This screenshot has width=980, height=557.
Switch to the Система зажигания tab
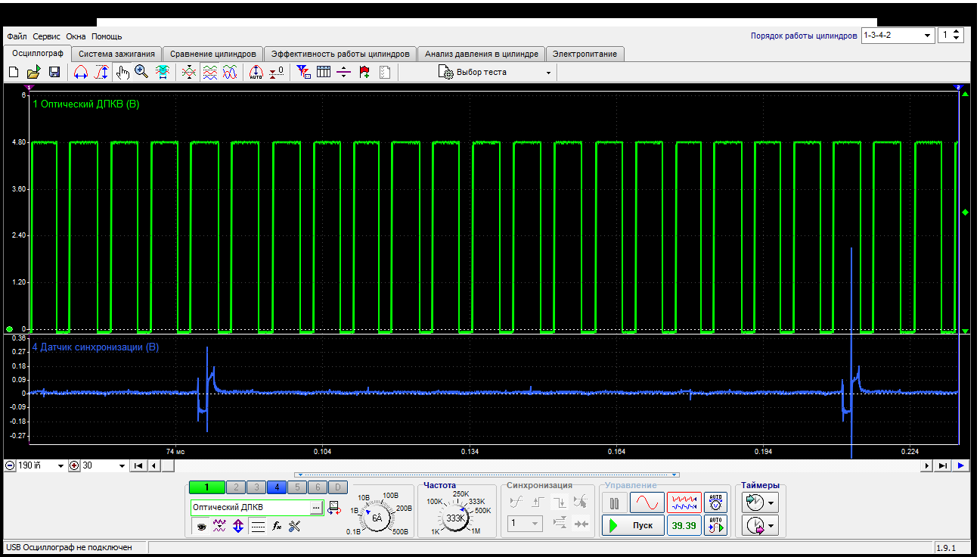[117, 54]
